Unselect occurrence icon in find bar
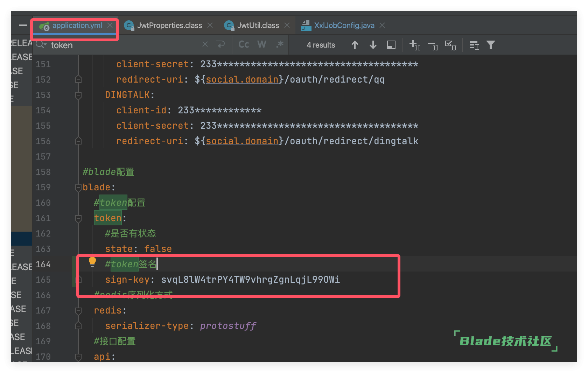Viewport: 588px width, 373px height. [x=433, y=45]
